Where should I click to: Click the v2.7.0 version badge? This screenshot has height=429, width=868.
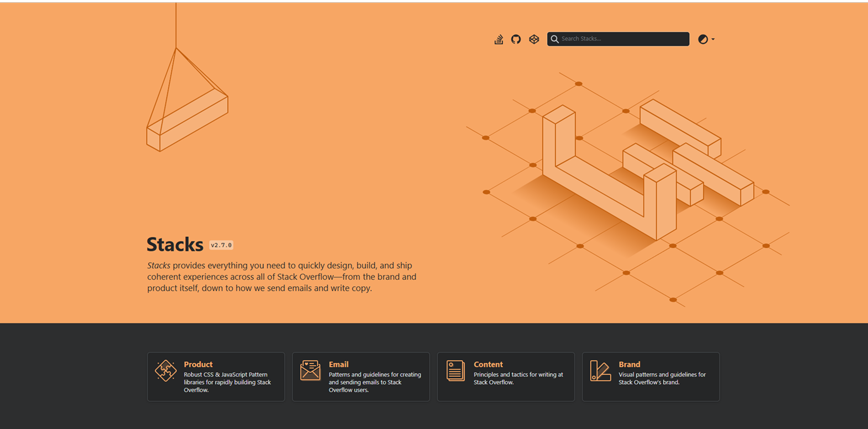(x=221, y=245)
